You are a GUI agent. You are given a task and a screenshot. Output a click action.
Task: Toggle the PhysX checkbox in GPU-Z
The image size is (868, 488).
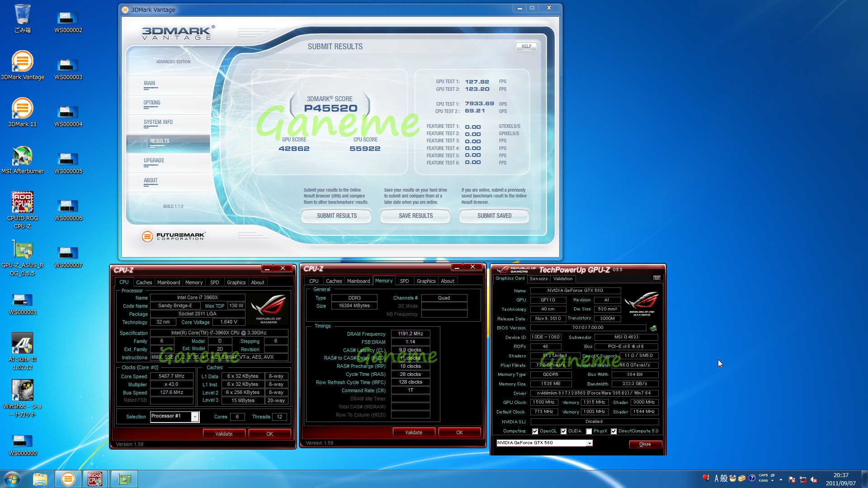[x=589, y=431]
